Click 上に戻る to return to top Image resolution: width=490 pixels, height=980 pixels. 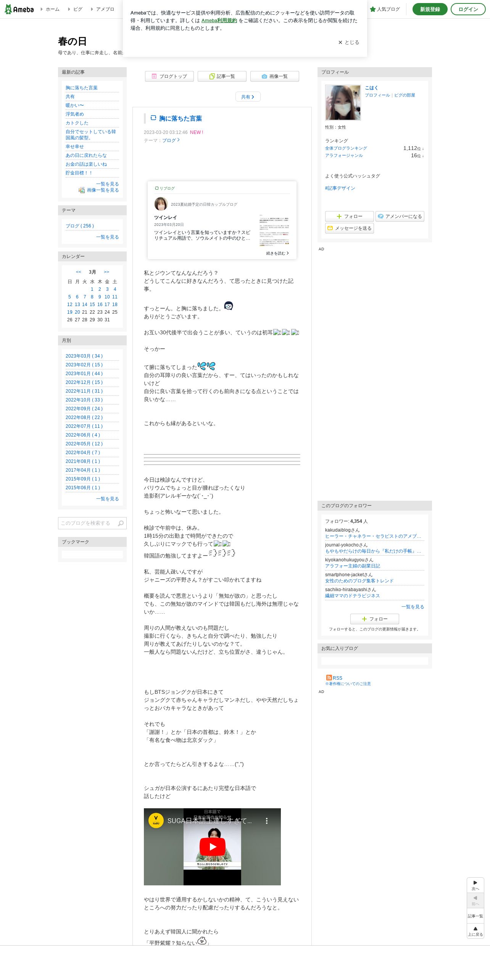pyautogui.click(x=475, y=931)
